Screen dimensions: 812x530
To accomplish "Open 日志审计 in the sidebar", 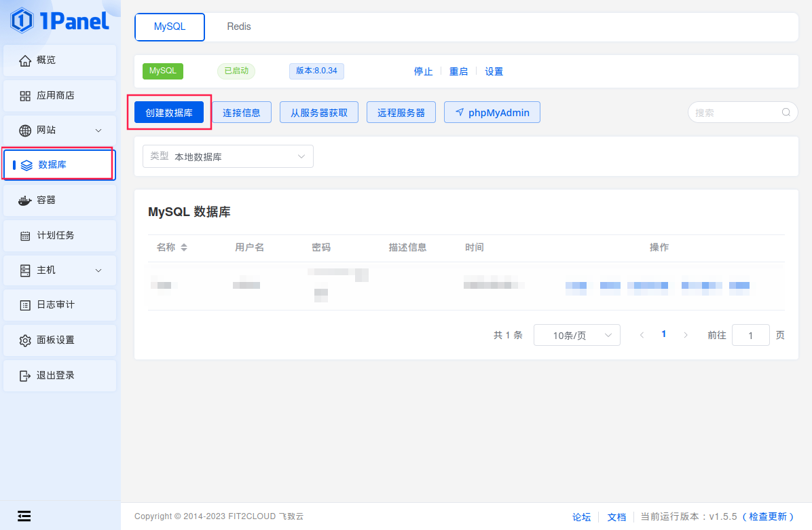I will point(60,305).
